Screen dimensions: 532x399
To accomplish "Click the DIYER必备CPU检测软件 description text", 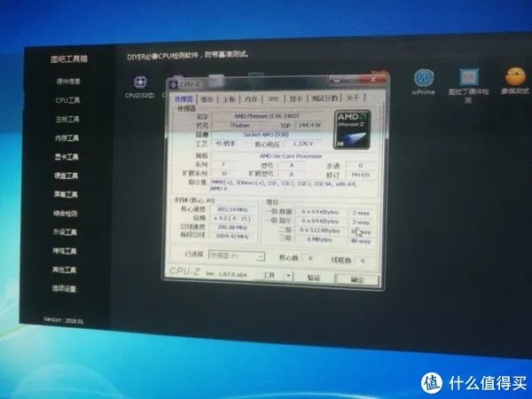I will (188, 55).
